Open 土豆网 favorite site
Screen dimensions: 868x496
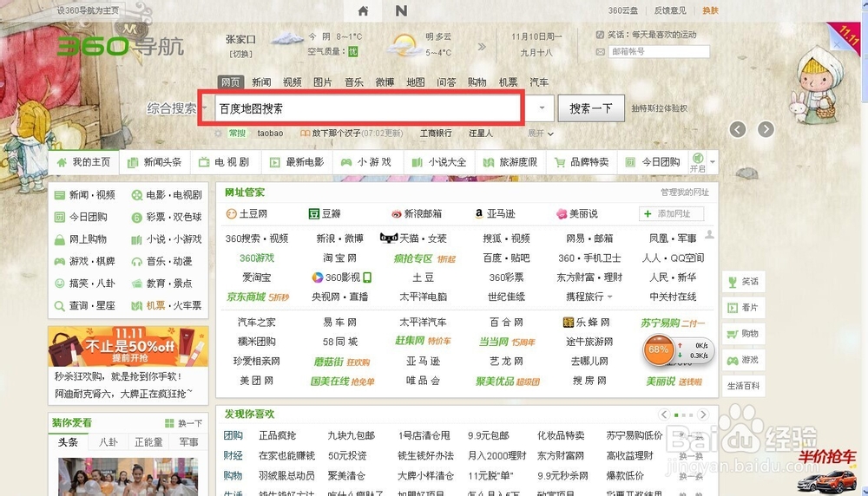click(x=247, y=213)
